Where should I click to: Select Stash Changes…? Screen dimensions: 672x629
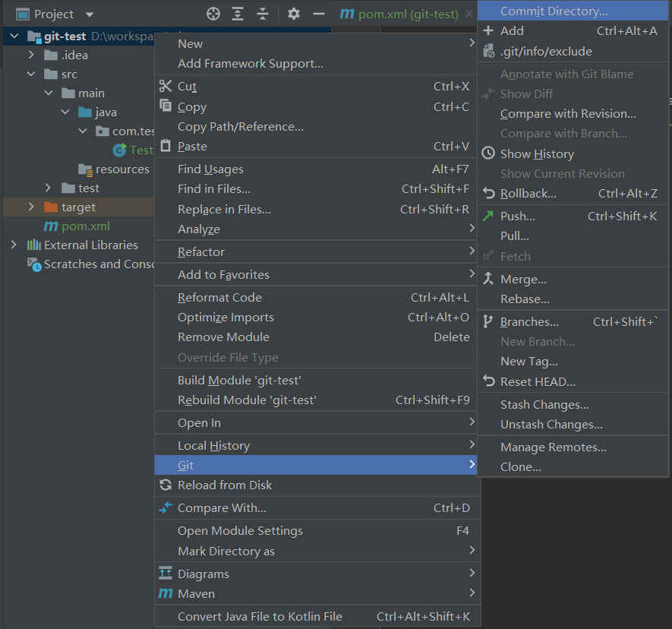pos(573,404)
